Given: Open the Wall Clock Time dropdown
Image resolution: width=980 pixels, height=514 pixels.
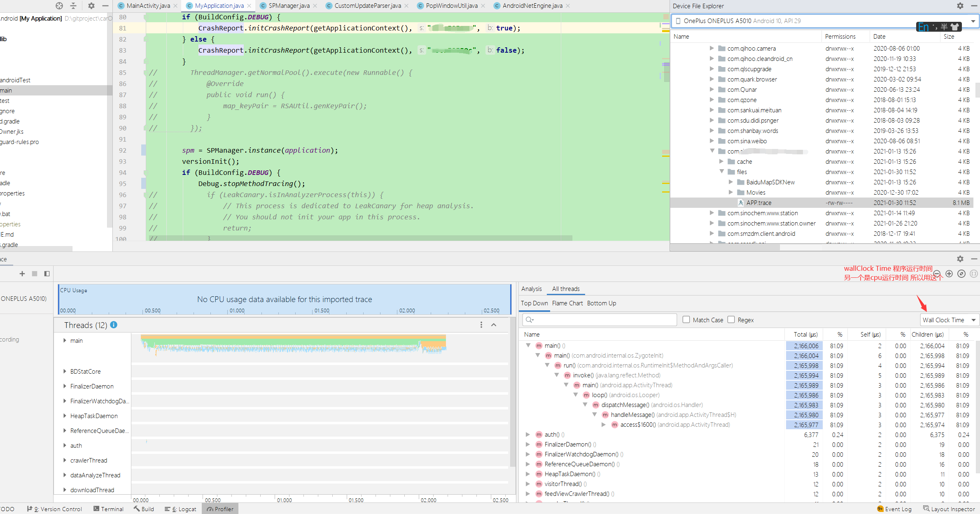Looking at the screenshot, I should tap(949, 320).
